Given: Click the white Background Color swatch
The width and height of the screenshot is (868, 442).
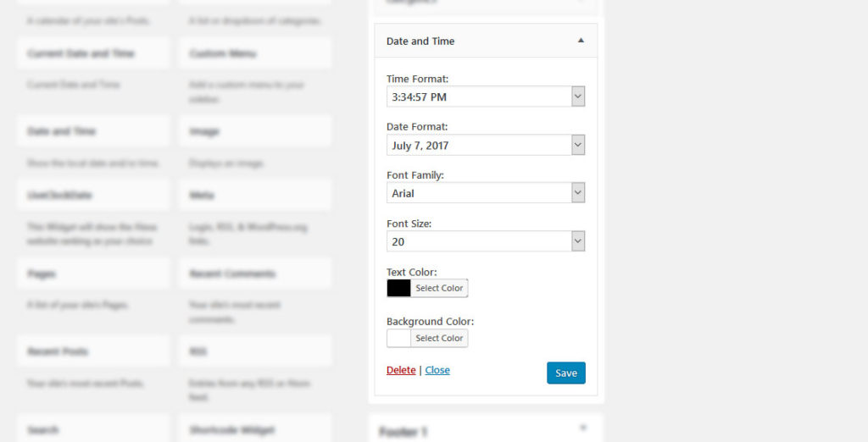Looking at the screenshot, I should click(x=398, y=338).
